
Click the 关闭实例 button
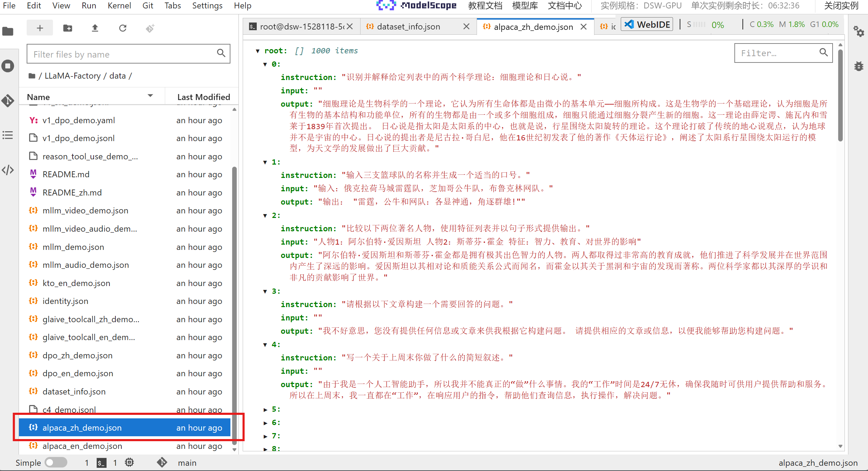click(841, 6)
